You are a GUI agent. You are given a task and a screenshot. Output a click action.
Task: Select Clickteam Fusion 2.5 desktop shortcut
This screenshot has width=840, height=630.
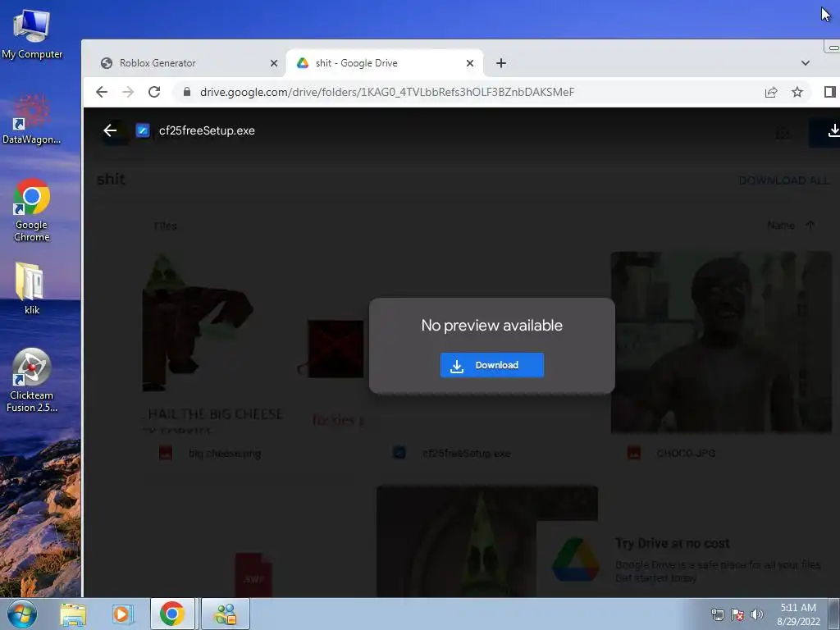(32, 381)
